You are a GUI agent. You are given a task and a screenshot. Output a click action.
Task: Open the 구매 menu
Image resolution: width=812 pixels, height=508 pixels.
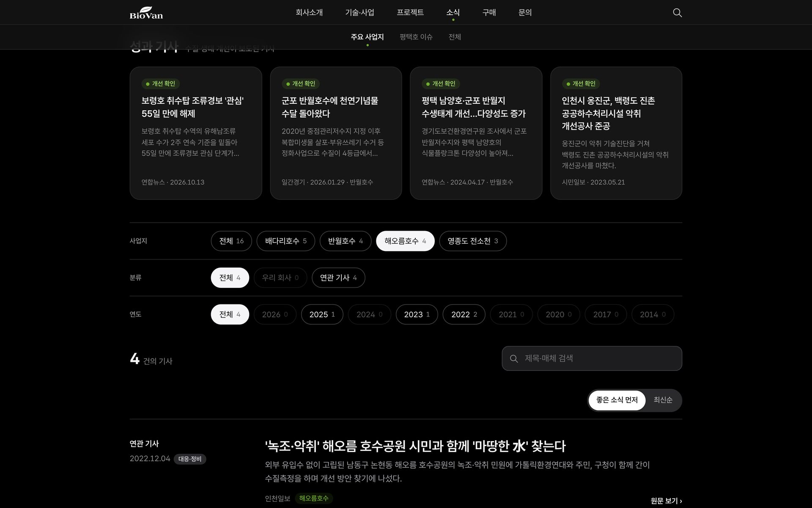click(489, 12)
